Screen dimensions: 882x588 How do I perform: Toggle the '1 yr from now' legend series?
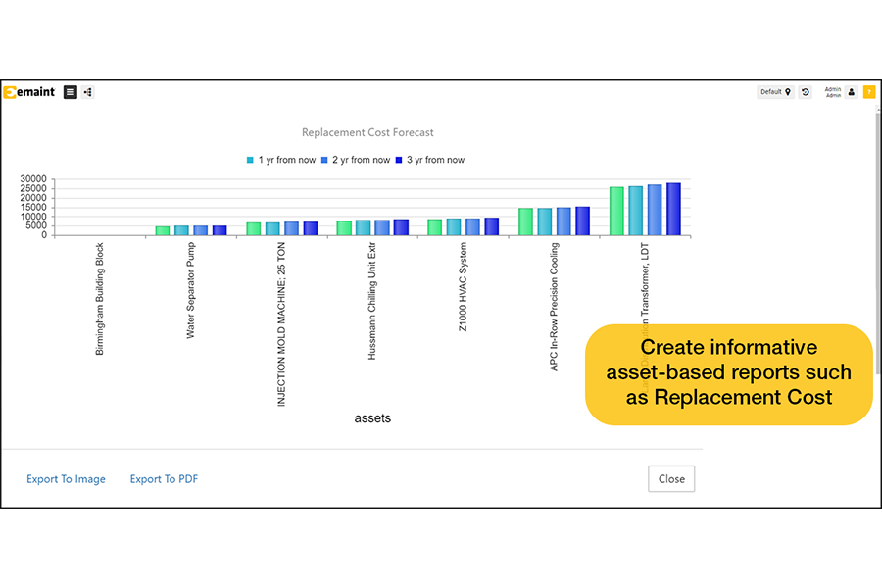point(281,160)
